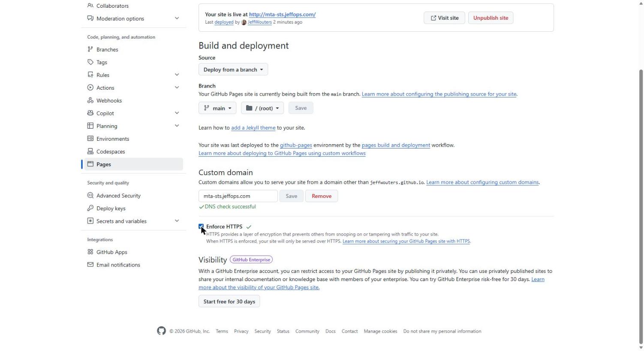Click the Moderation options comment icon
The image size is (644, 351).
pyautogui.click(x=90, y=18)
